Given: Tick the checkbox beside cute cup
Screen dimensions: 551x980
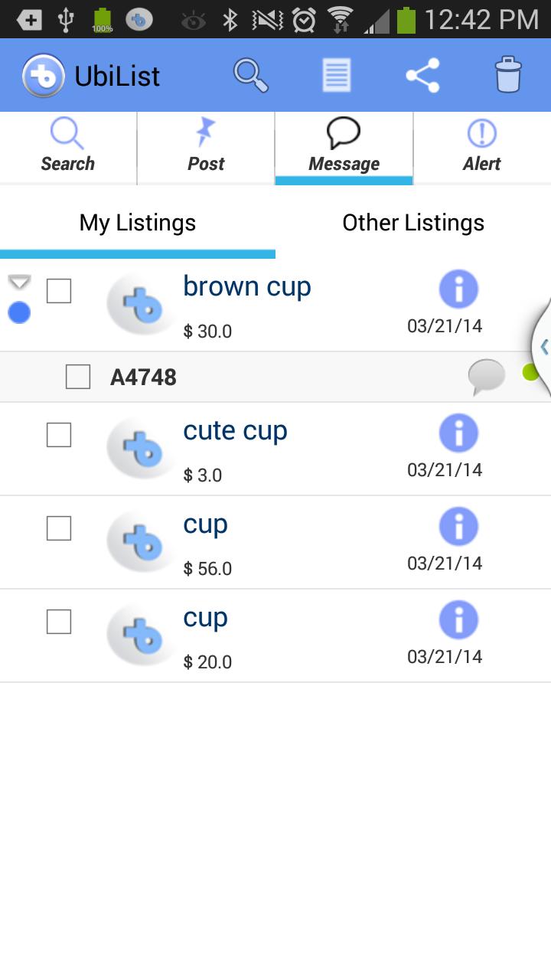Looking at the screenshot, I should [x=59, y=435].
